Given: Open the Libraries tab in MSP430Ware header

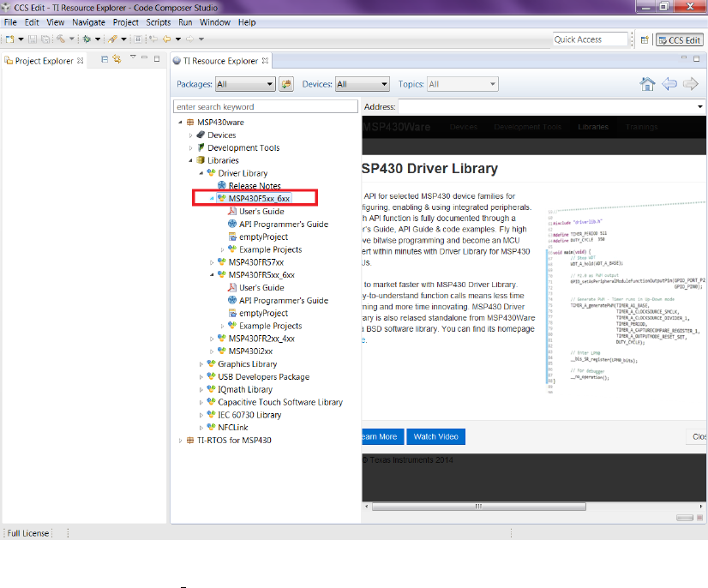Looking at the screenshot, I should click(x=593, y=127).
